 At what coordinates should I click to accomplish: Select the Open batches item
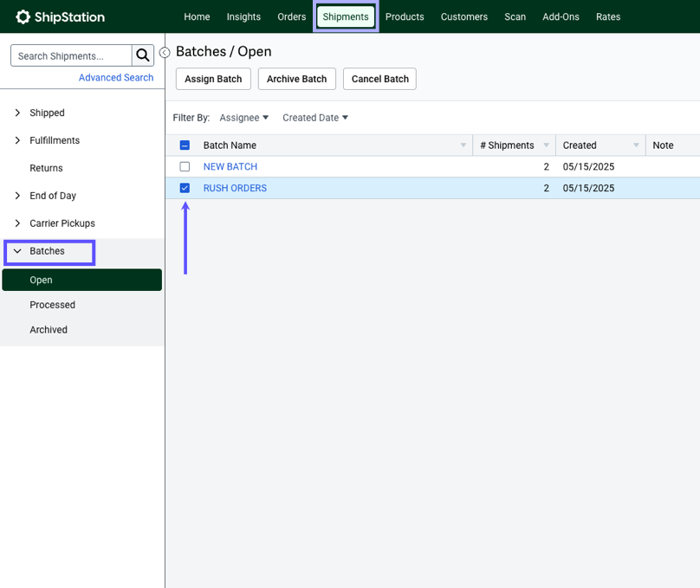pyautogui.click(x=82, y=280)
